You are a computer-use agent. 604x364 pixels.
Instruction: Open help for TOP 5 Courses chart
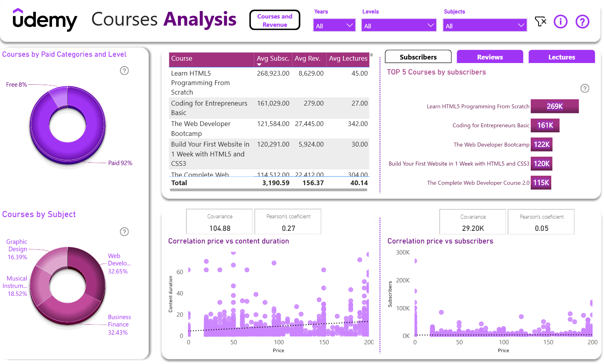click(x=585, y=88)
